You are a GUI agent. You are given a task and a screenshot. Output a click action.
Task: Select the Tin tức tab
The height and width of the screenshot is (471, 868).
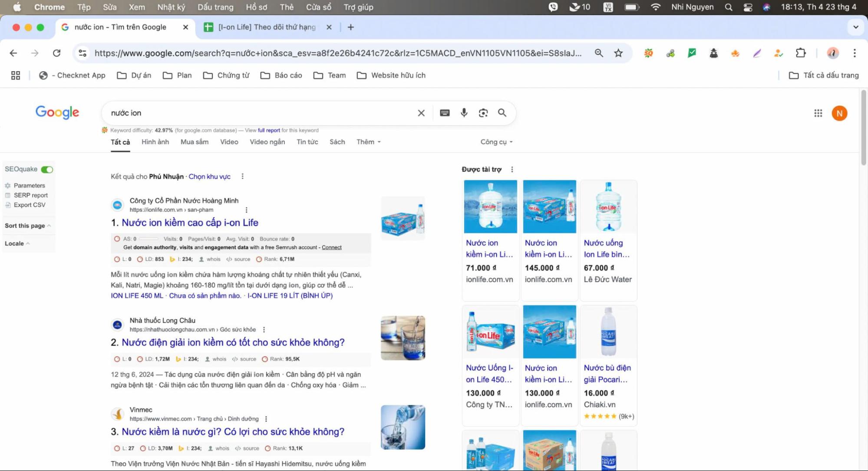click(x=307, y=142)
